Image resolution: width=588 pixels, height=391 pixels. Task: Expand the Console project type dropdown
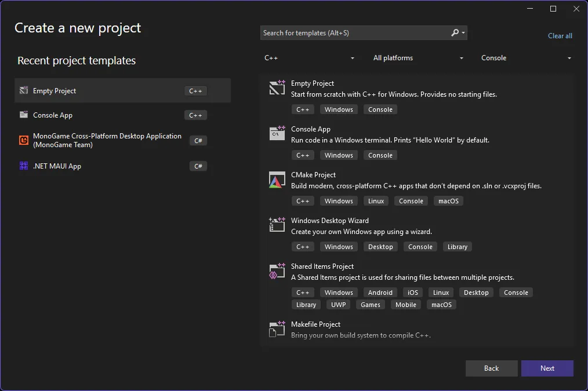[526, 58]
